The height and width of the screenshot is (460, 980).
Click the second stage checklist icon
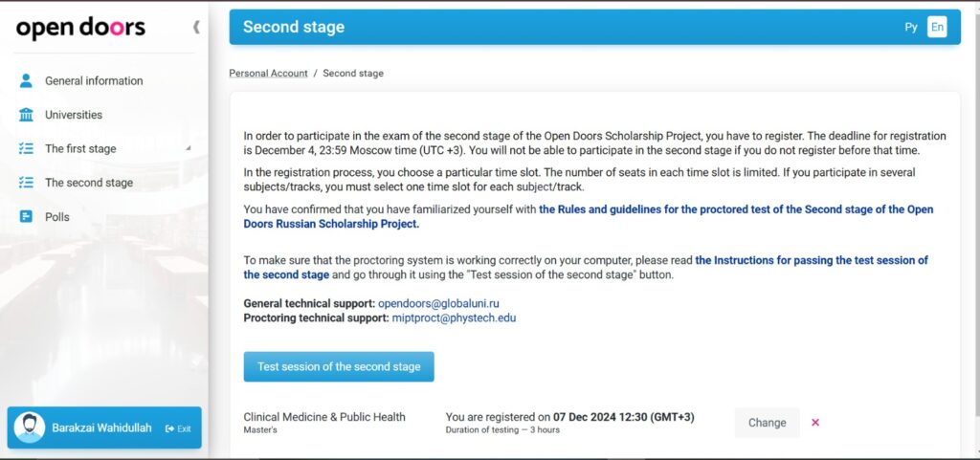[x=26, y=183]
